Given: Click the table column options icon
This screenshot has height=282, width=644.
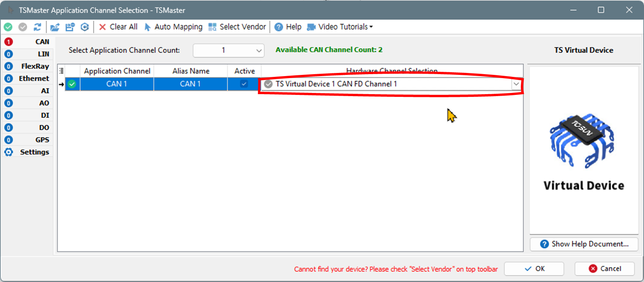Looking at the screenshot, I should (61, 71).
